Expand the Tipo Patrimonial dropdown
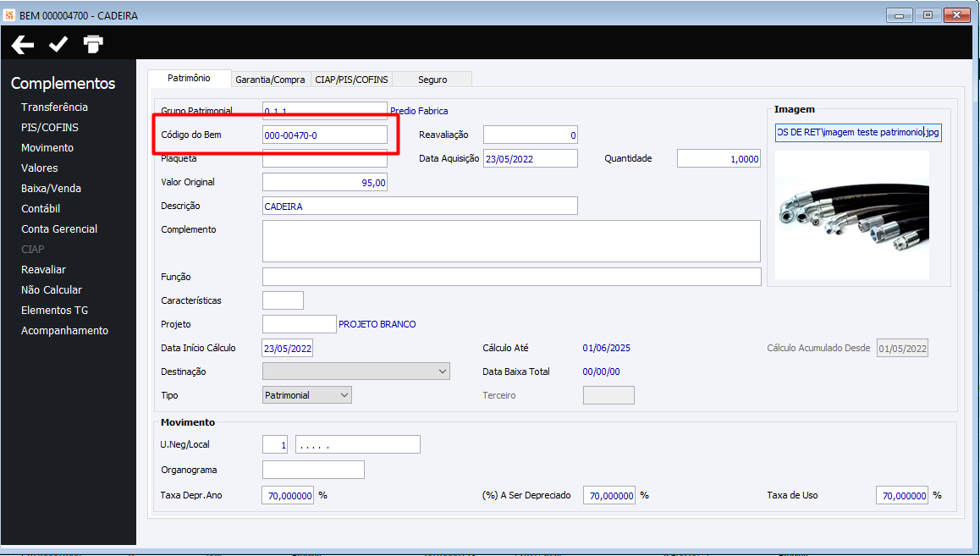This screenshot has width=980, height=556. [307, 395]
